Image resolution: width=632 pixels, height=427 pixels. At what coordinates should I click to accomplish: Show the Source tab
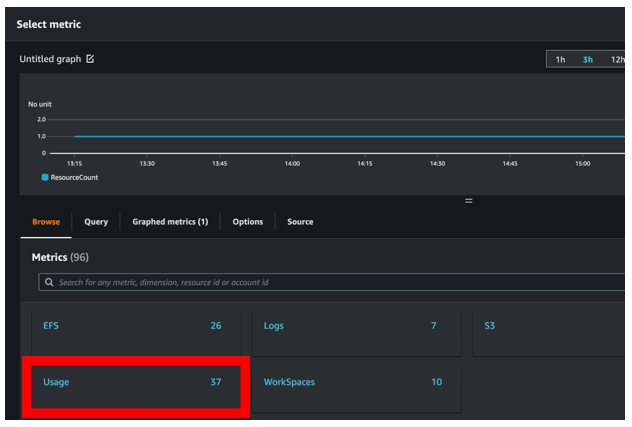click(x=300, y=222)
